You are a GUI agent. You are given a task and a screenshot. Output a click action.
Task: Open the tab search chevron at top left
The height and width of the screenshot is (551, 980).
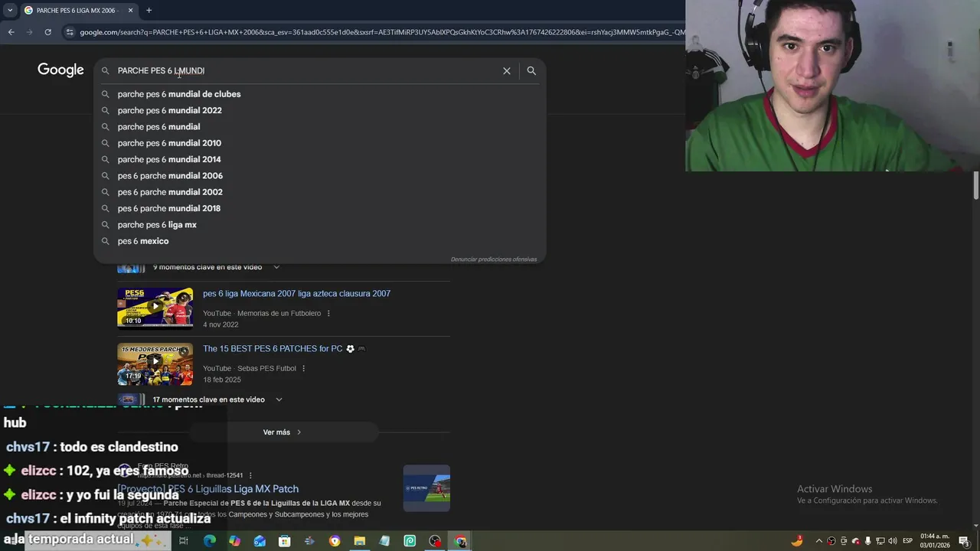(10, 11)
